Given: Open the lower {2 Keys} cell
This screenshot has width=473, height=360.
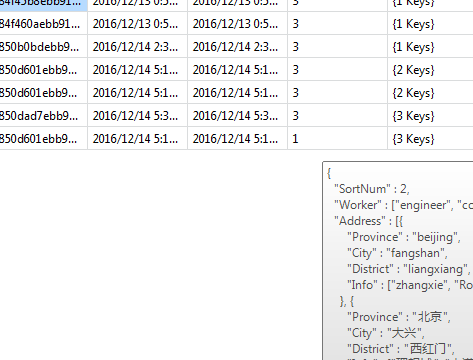Looking at the screenshot, I should (x=430, y=93).
